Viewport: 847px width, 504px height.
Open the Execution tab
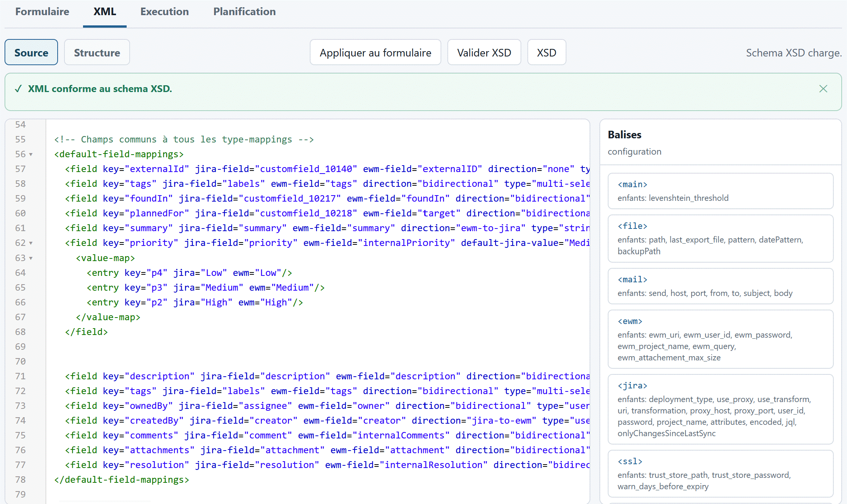pyautogui.click(x=165, y=12)
